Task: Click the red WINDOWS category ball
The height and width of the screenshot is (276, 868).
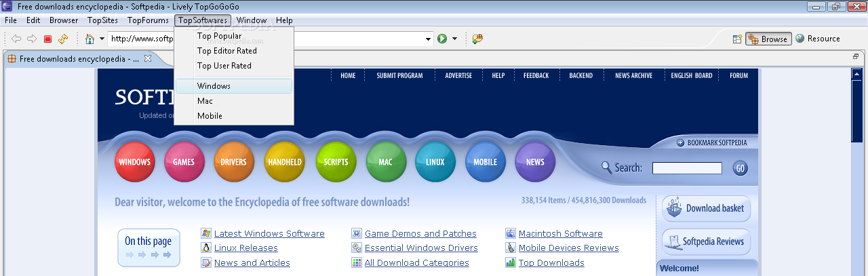Action: [x=134, y=162]
